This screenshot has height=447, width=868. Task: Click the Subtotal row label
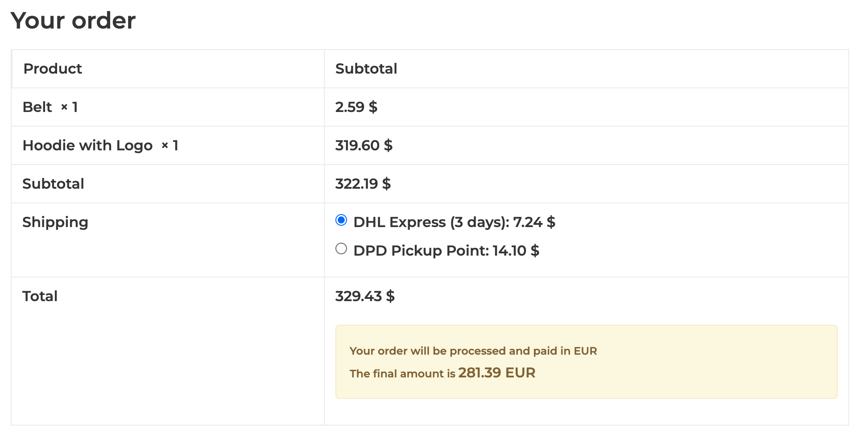tap(53, 184)
